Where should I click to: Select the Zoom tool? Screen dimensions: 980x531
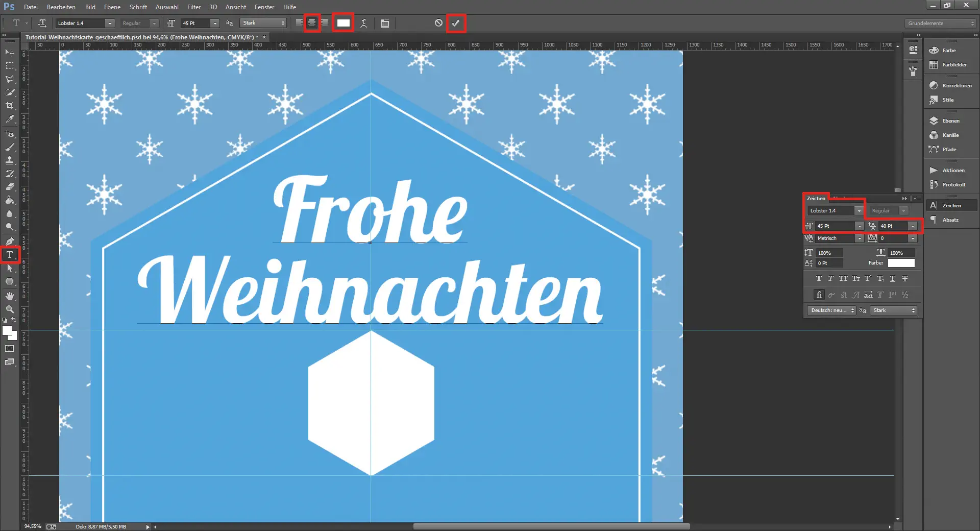coord(9,309)
